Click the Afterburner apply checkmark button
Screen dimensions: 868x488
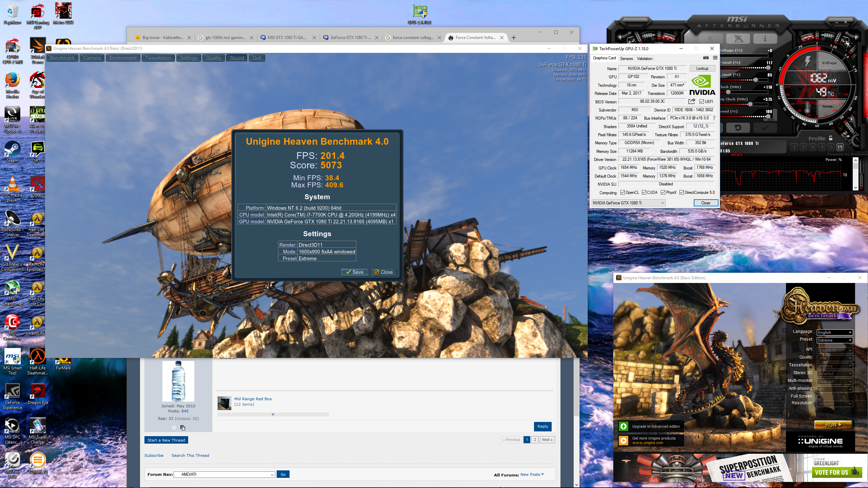765,128
